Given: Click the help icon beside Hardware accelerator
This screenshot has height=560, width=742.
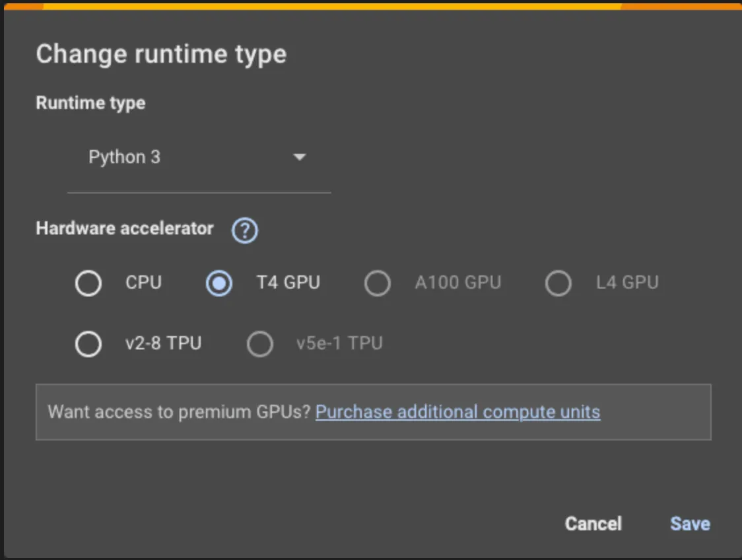Looking at the screenshot, I should point(244,230).
